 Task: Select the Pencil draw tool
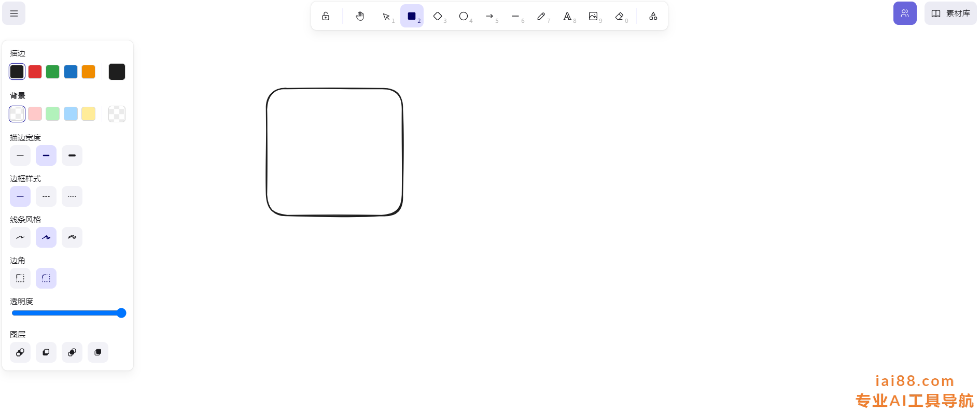tap(541, 16)
